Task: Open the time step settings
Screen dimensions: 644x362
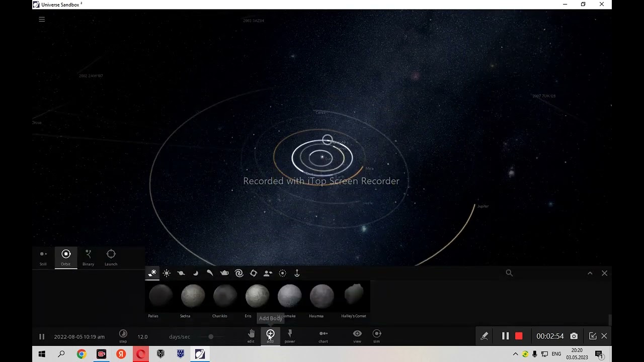Action: point(123,336)
